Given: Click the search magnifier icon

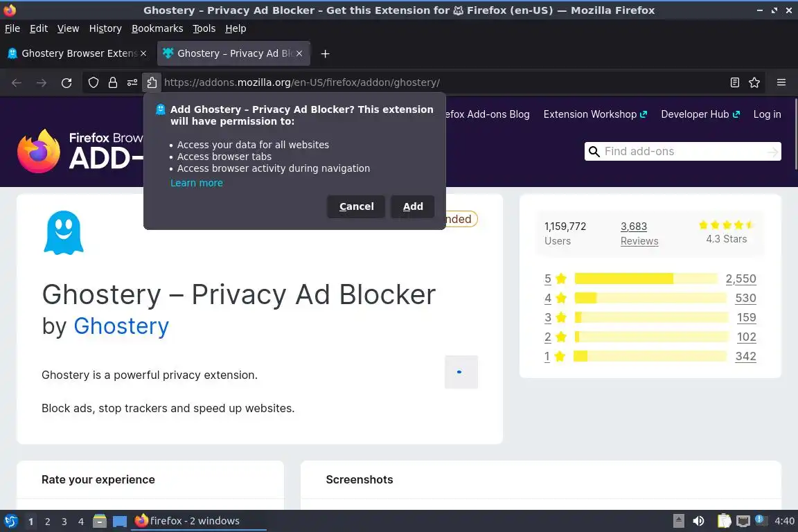Looking at the screenshot, I should 594,152.
